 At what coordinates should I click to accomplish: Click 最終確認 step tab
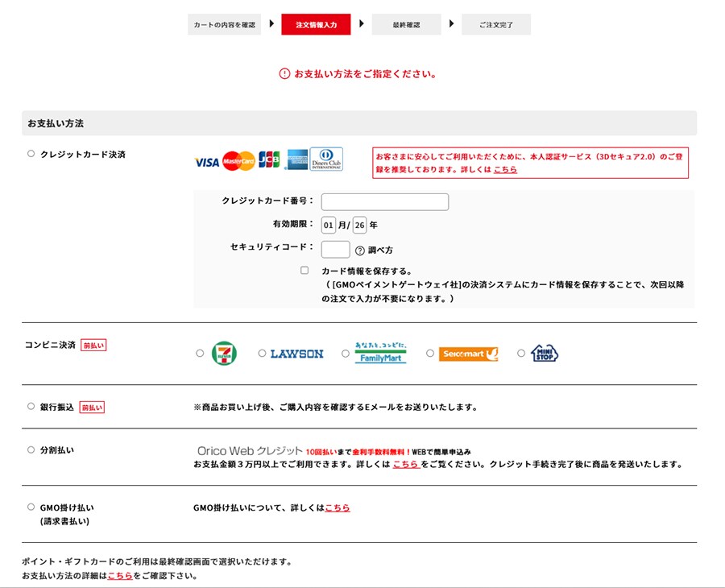click(x=407, y=24)
